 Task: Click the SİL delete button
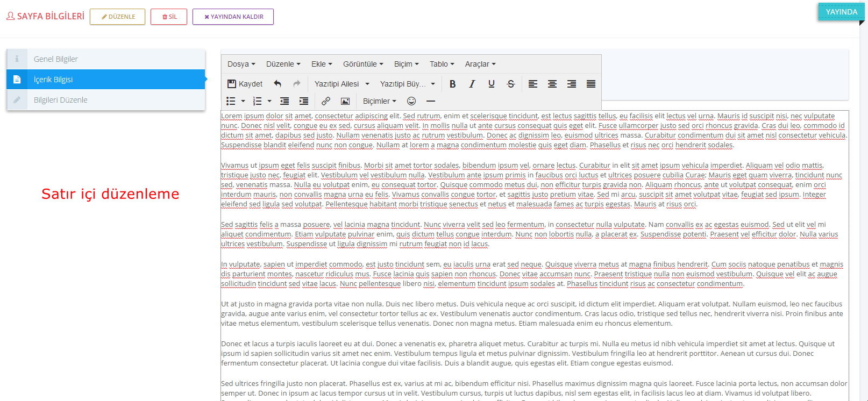169,17
